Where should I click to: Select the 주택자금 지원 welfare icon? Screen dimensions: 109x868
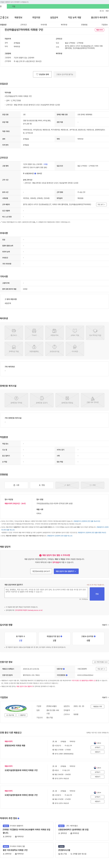click(14, 349)
